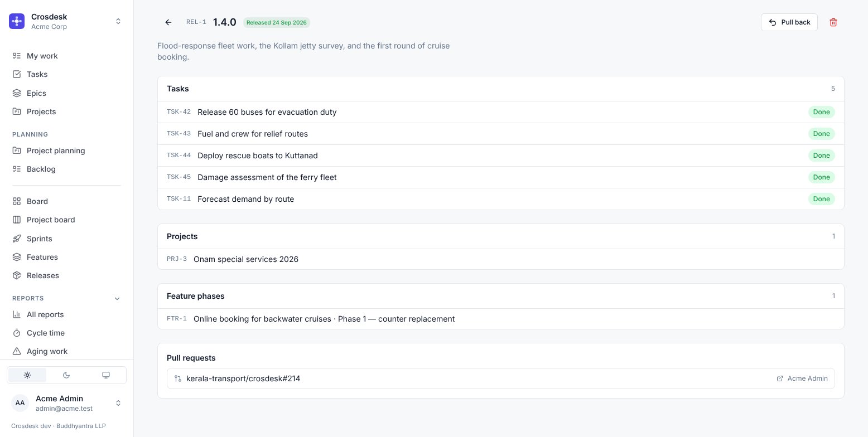868x437 pixels.
Task: Click the REL-1 release identifier
Action: tap(196, 22)
